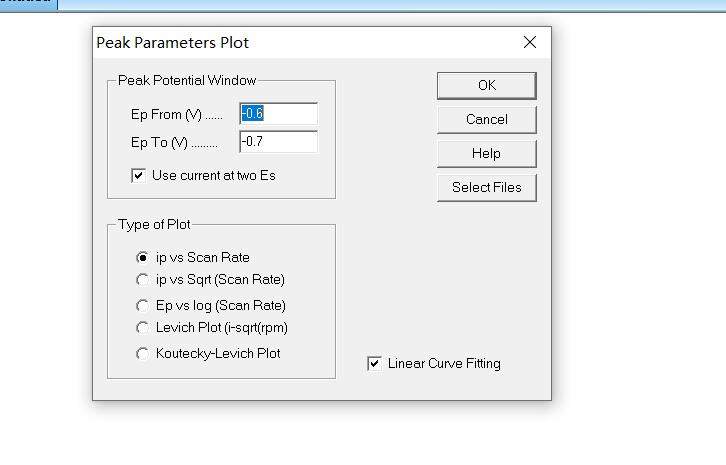Disable Linear Curve Fitting checkbox

[375, 364]
